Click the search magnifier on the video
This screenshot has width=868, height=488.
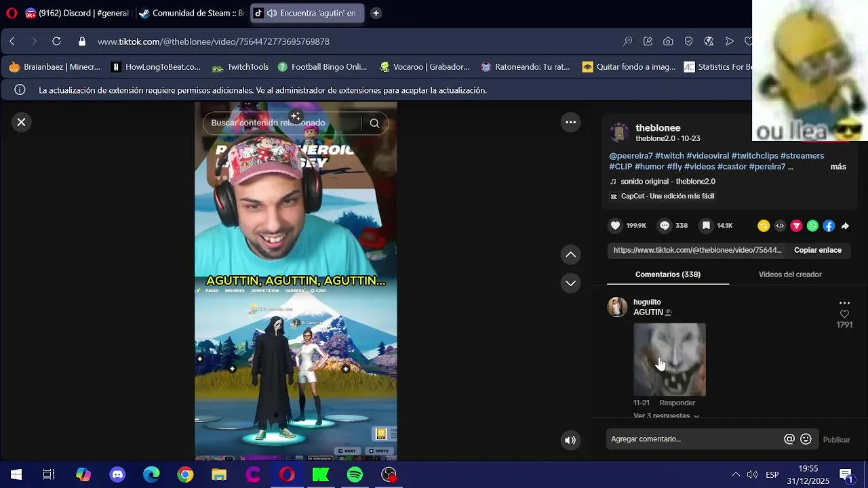(x=374, y=123)
